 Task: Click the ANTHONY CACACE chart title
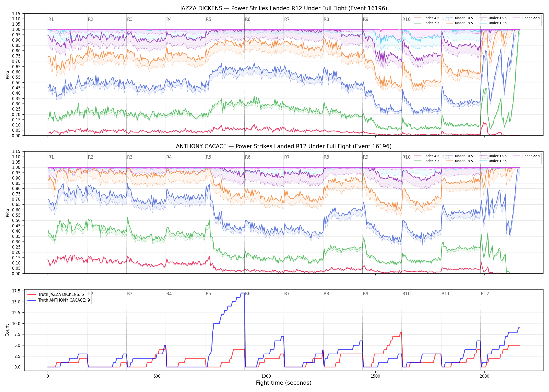coord(284,146)
